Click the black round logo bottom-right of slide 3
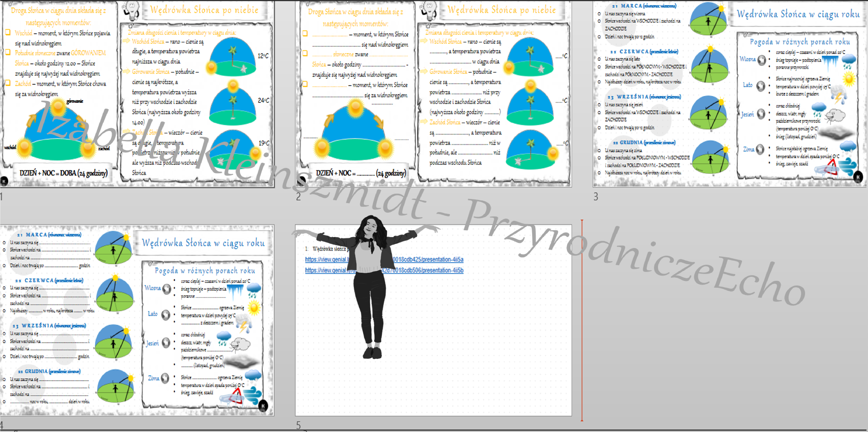868x432 pixels. tap(858, 176)
